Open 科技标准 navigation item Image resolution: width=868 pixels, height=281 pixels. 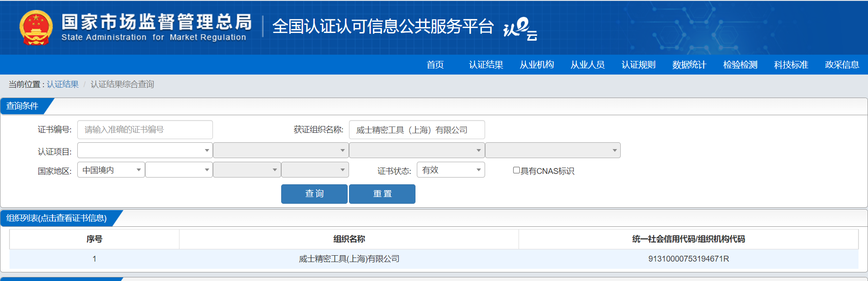[x=791, y=65]
